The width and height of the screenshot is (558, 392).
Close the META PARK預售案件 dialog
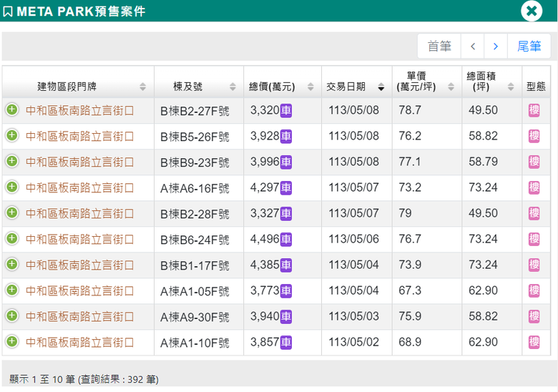(532, 11)
